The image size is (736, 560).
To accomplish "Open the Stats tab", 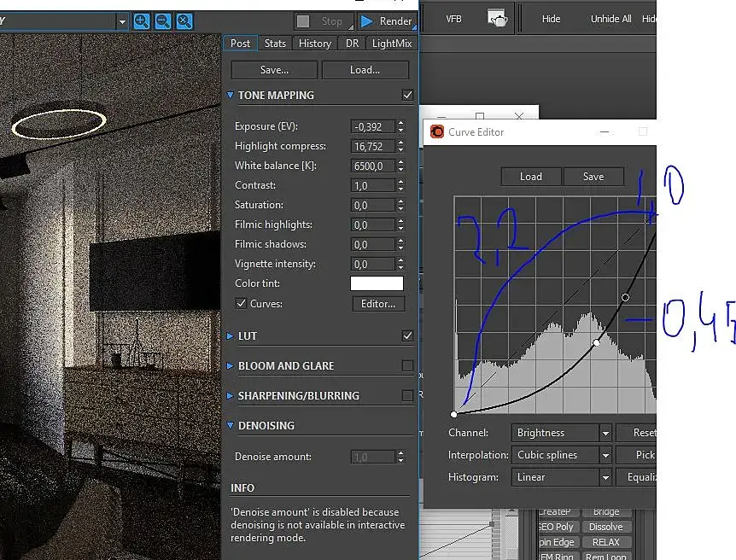I will (x=275, y=44).
